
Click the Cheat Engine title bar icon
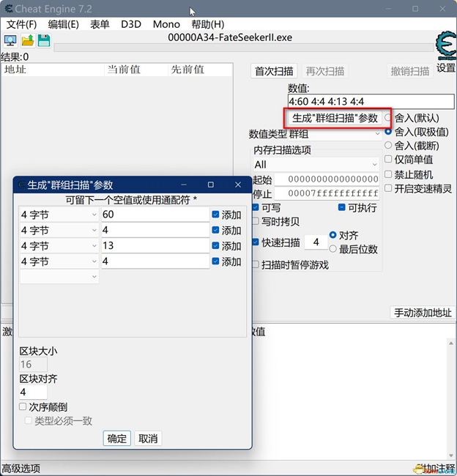point(10,10)
